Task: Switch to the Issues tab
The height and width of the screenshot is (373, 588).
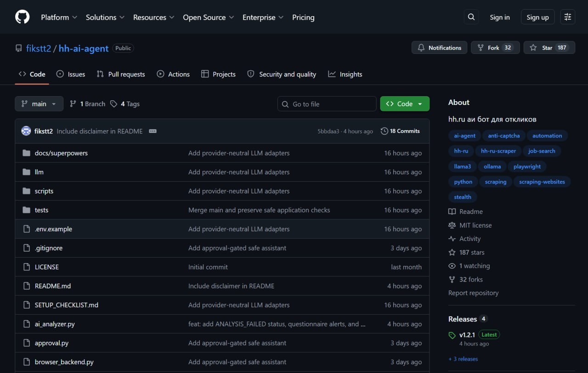Action: (71, 74)
